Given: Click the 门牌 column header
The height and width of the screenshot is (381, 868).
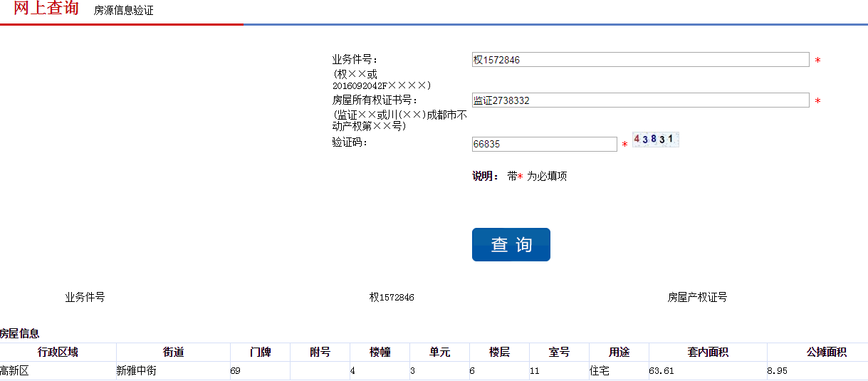Looking at the screenshot, I should [260, 352].
